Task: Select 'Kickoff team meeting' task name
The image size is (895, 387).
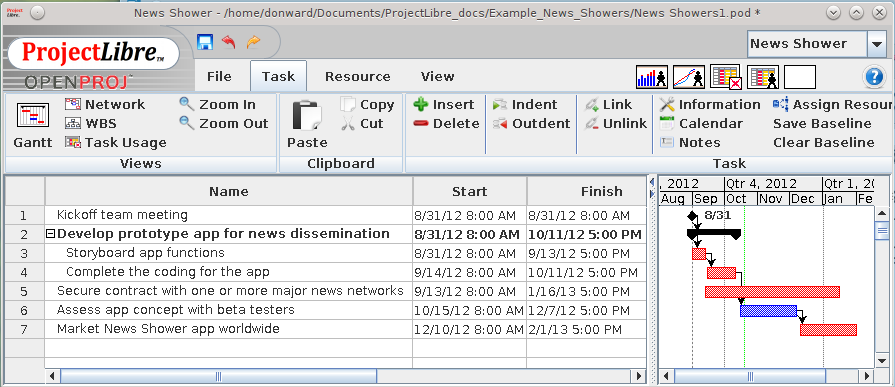Action: coord(122,215)
